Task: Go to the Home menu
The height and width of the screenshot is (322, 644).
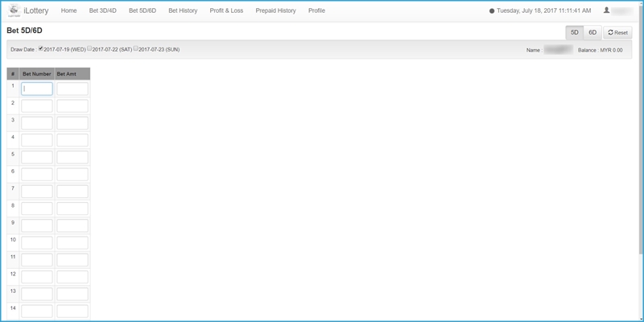Action: (x=69, y=11)
